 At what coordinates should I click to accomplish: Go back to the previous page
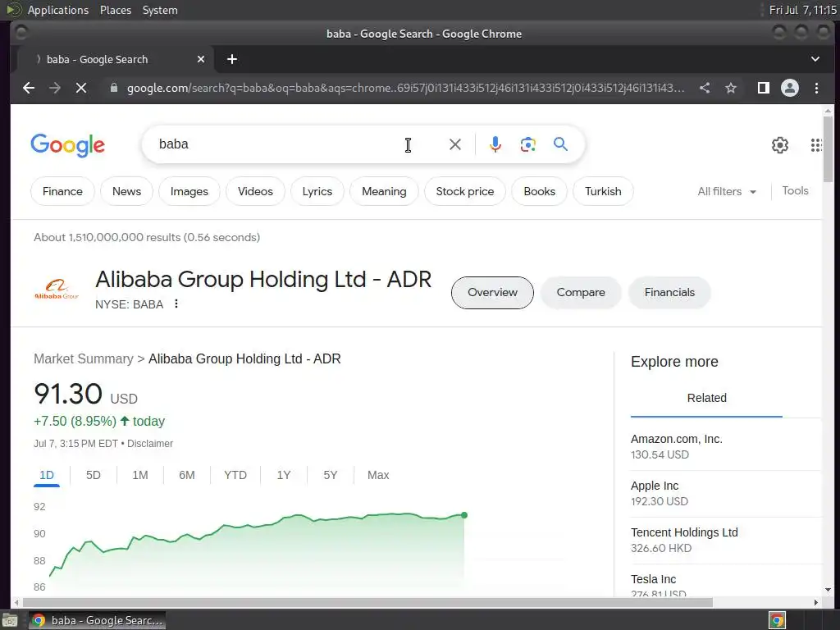tap(29, 88)
